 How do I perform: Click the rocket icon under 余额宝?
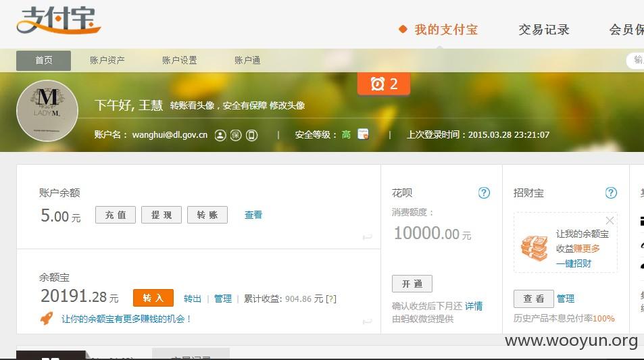click(47, 318)
